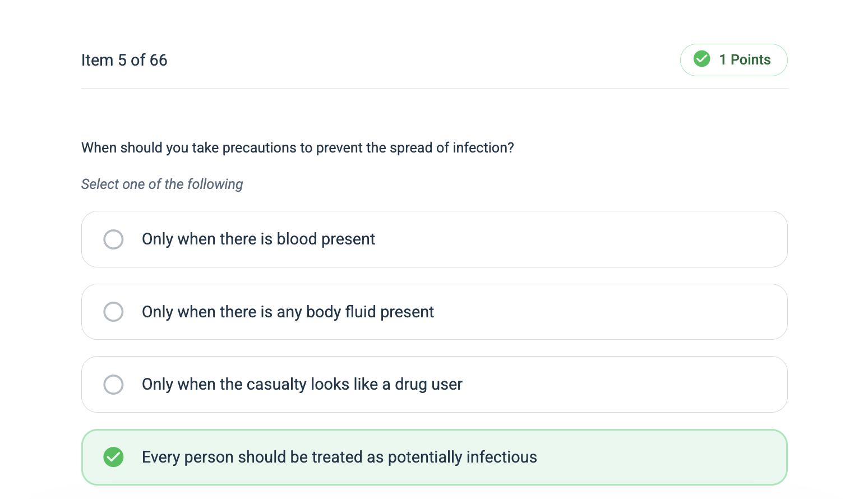Click the "Item 5 of 66" heading
The height and width of the screenshot is (499, 868).
click(x=124, y=60)
